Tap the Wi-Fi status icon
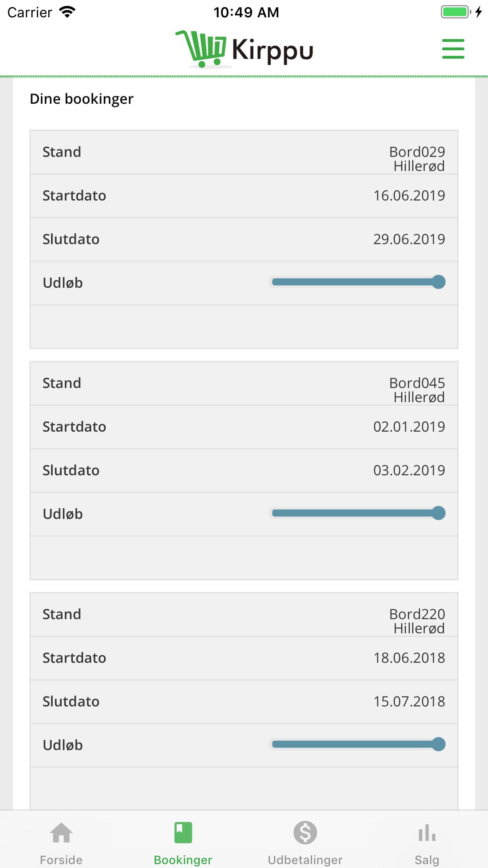The image size is (488, 868). [67, 12]
